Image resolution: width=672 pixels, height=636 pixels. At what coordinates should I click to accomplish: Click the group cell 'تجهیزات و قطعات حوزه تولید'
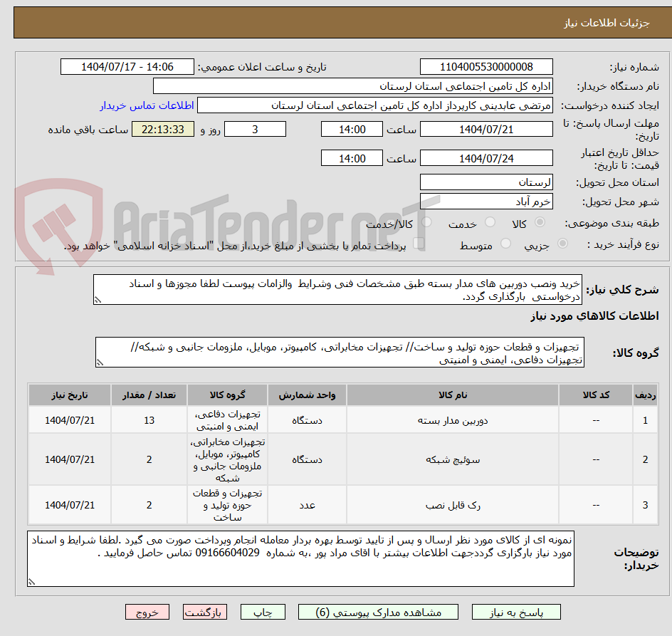point(227,505)
